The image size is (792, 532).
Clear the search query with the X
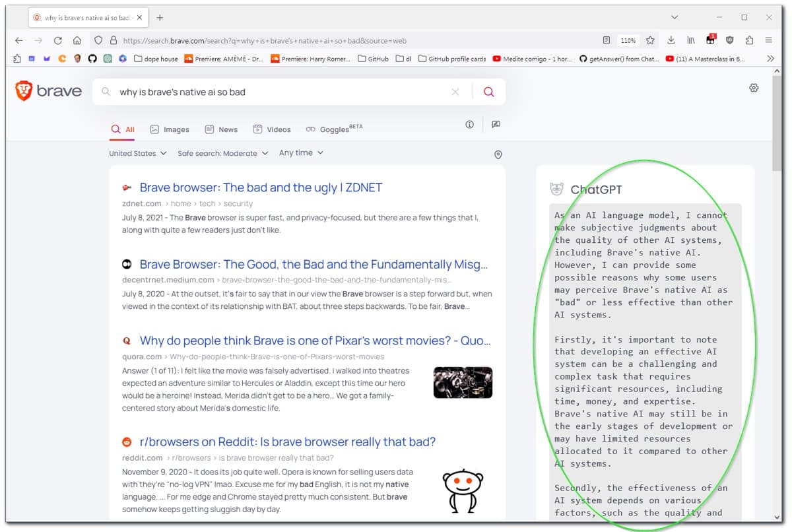455,92
